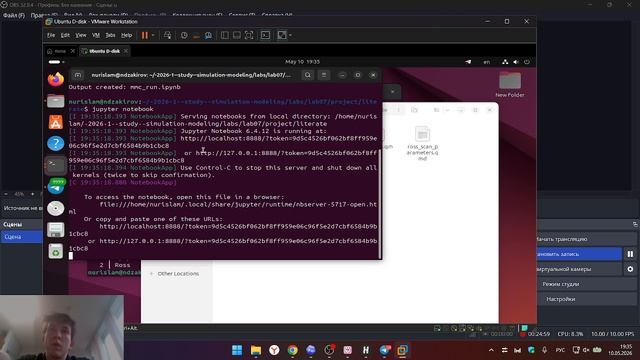The width and height of the screenshot is (640, 360).
Task: Switch the РУС input language indicator
Action: point(560,350)
